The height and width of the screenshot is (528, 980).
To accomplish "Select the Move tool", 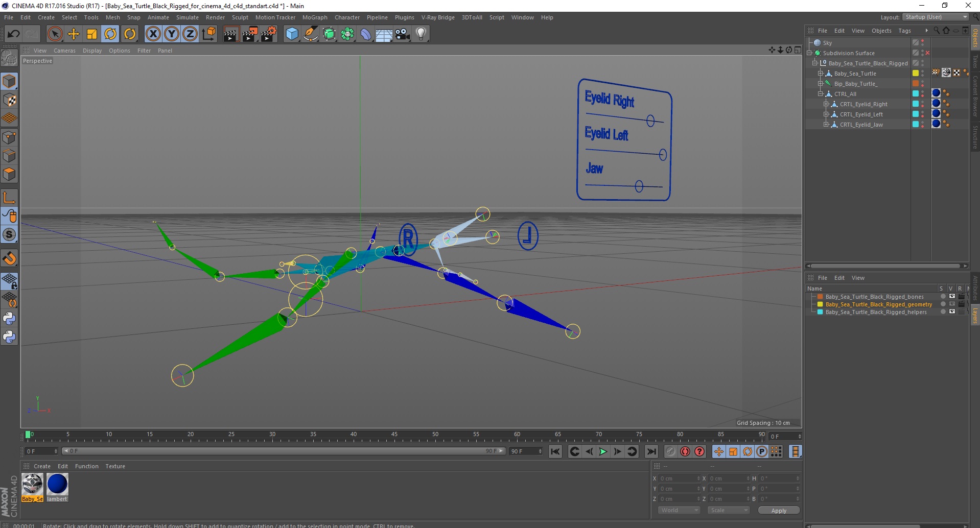I will tap(74, 34).
